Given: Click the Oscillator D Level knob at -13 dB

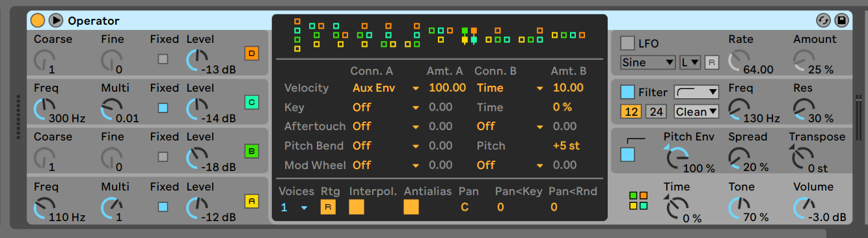Looking at the screenshot, I should pos(197,60).
